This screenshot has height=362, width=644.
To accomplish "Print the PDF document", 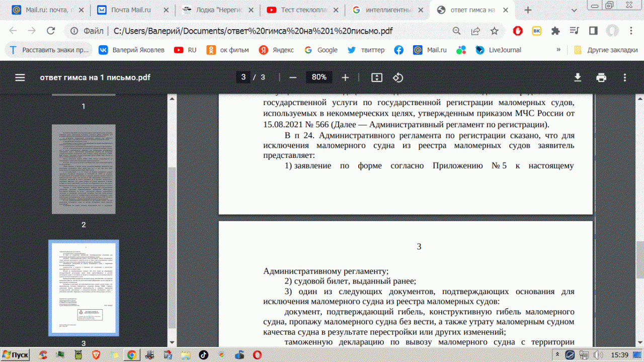I will click(601, 77).
